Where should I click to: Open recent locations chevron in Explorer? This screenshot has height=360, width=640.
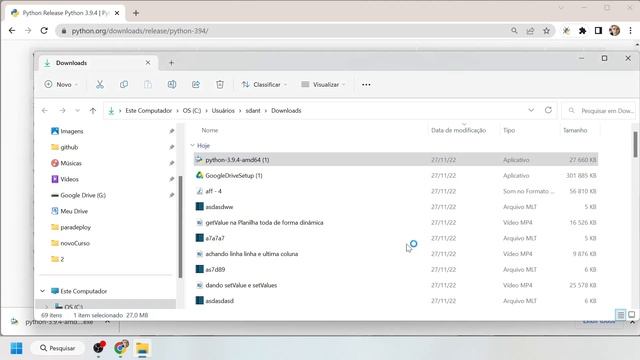pyautogui.click(x=78, y=111)
